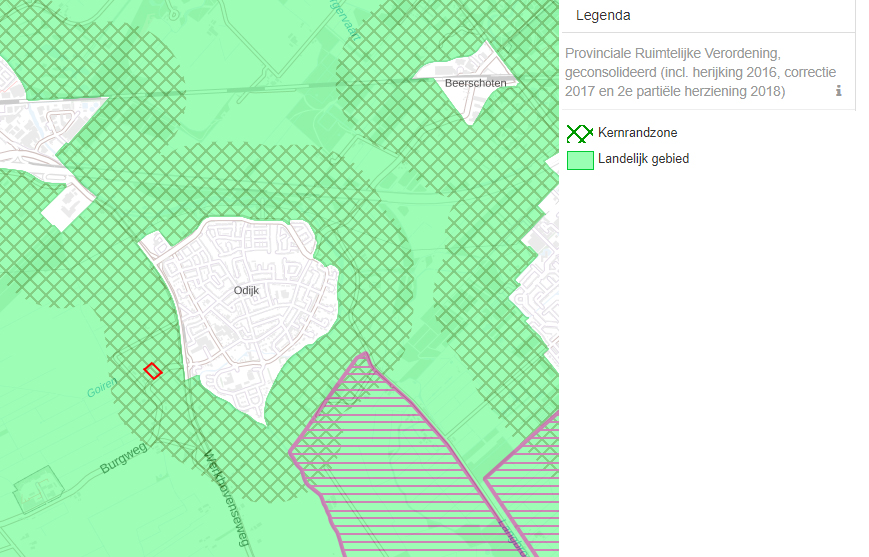
Task: Click the Kernrandzone cross-hatch legend symbol
Action: pos(580,133)
